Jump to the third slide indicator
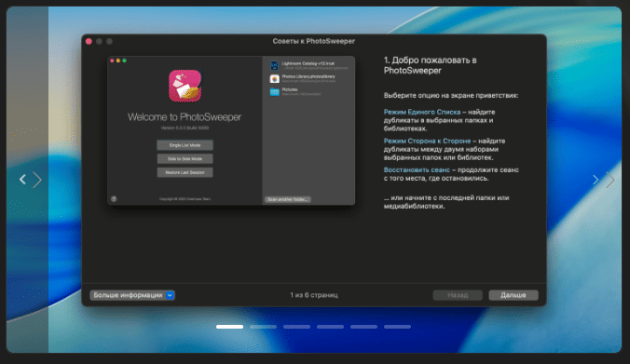 [296, 327]
